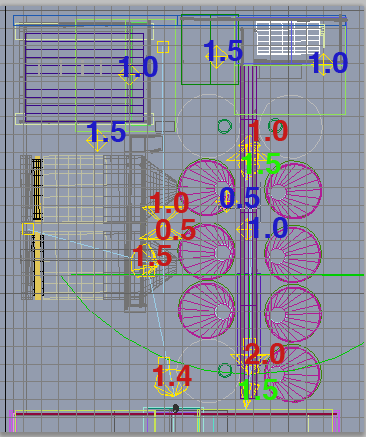This screenshot has width=366, height=437.
Task: Select the yellow vertical bar at lower left
Action: [38, 266]
